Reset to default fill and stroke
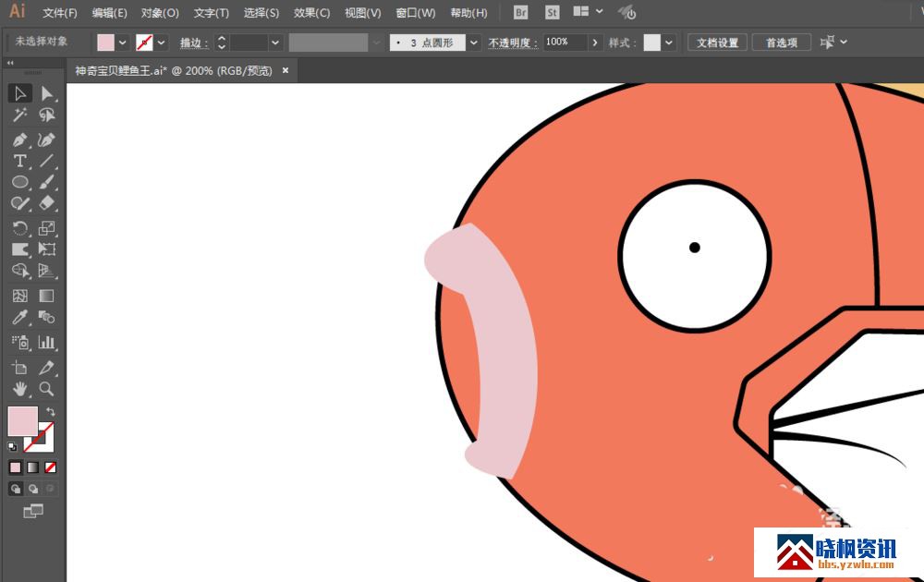The image size is (924, 582). click(x=12, y=446)
